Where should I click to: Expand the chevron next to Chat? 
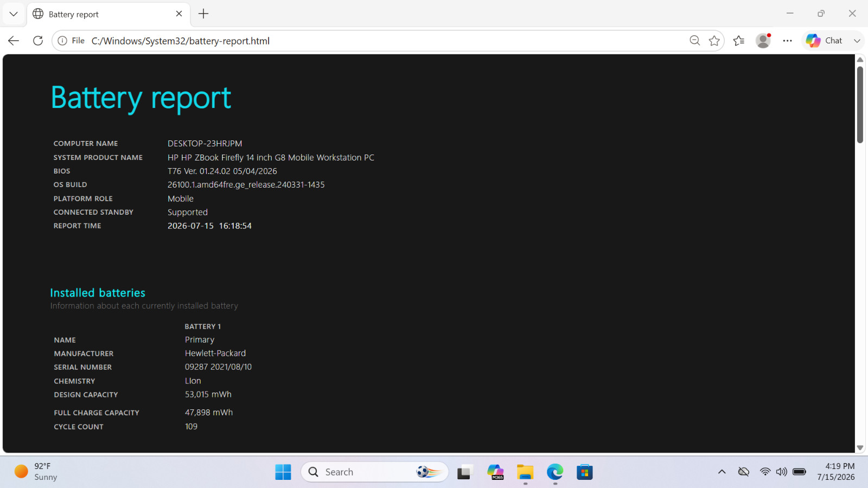point(857,41)
